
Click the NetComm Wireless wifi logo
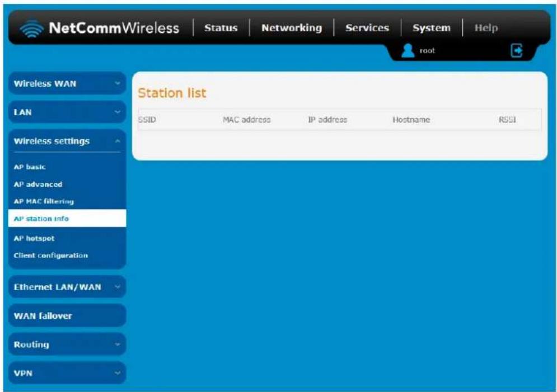pos(32,29)
